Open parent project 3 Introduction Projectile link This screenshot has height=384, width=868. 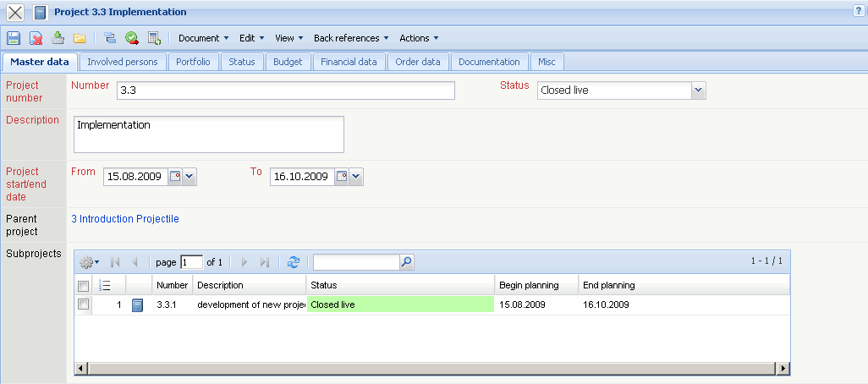coord(125,219)
